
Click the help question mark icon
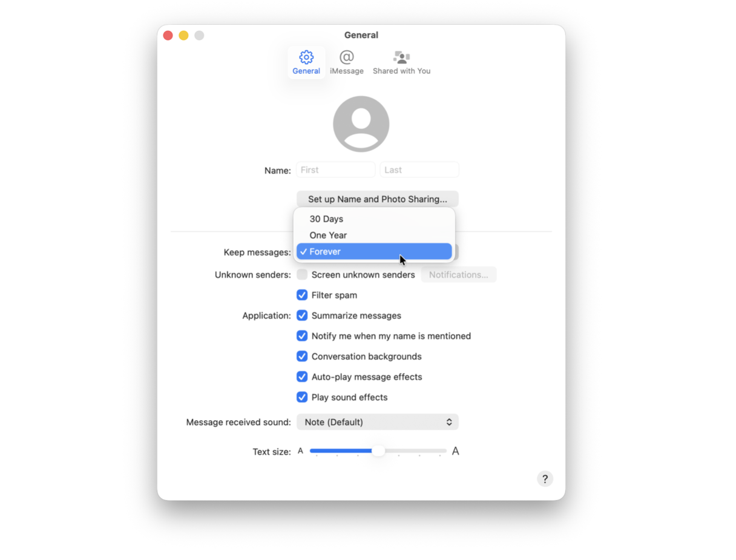(544, 478)
